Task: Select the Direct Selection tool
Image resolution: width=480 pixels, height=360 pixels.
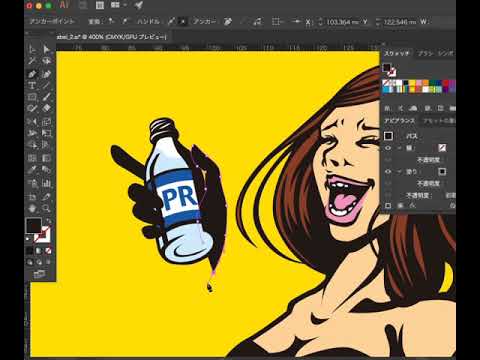Action: point(46,49)
